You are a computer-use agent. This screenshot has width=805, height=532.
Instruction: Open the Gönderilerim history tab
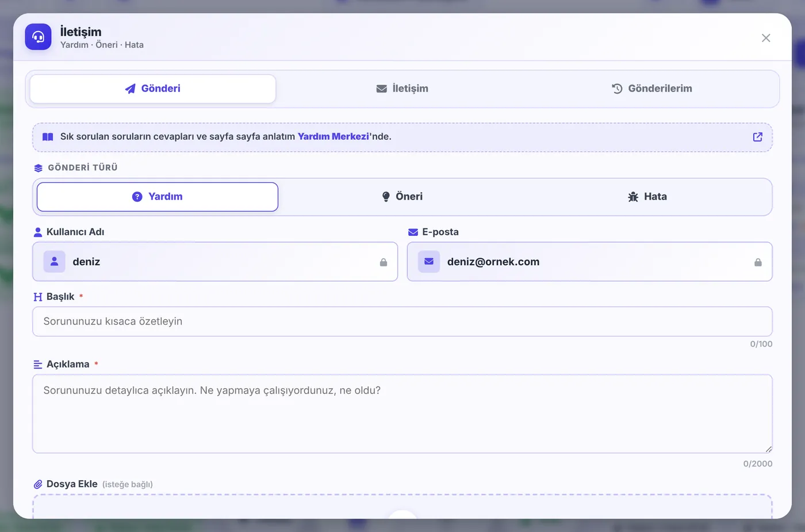(x=652, y=89)
